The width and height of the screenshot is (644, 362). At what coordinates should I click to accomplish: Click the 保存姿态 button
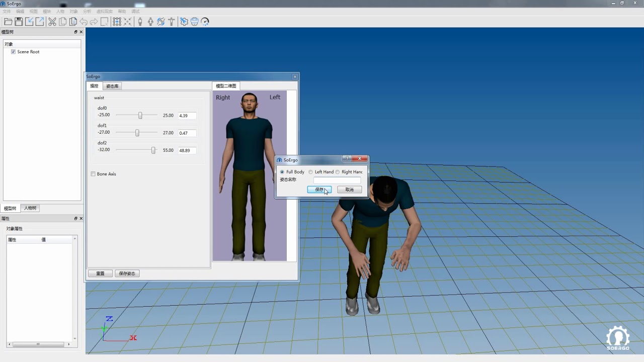tap(127, 274)
